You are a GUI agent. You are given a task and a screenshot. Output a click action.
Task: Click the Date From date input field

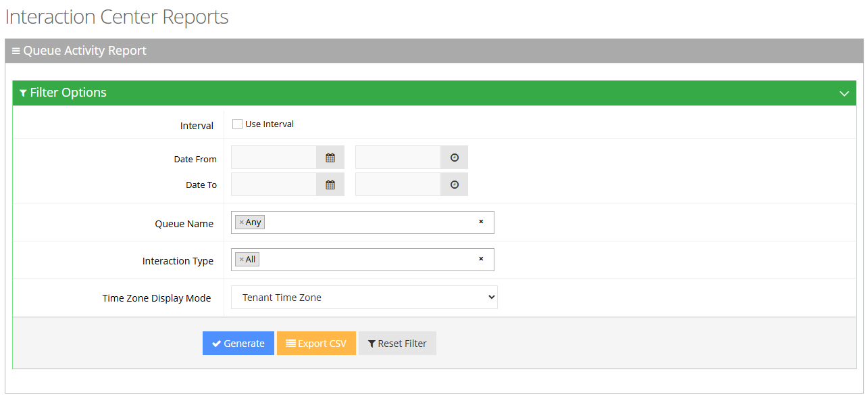coord(274,158)
